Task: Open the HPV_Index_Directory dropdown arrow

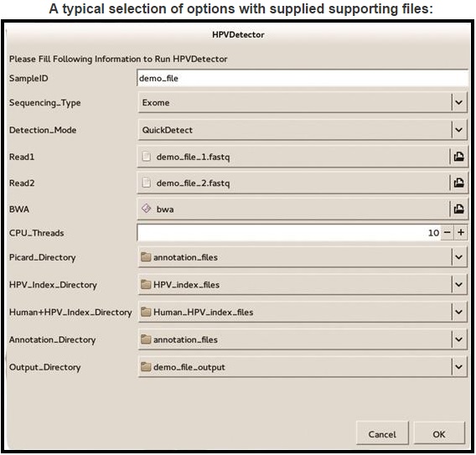Action: [x=458, y=285]
